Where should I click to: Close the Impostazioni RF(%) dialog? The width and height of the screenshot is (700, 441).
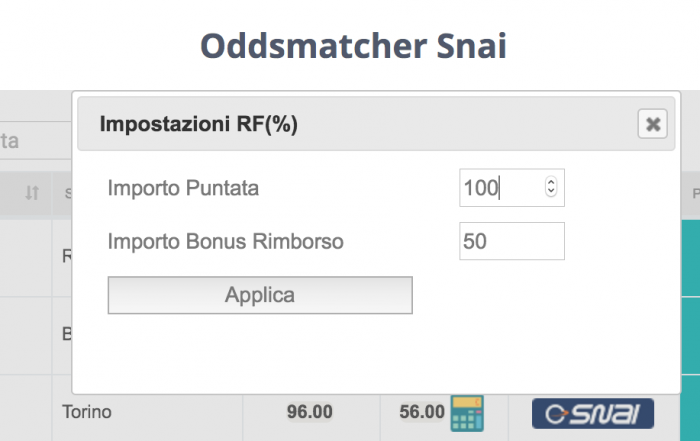653,124
